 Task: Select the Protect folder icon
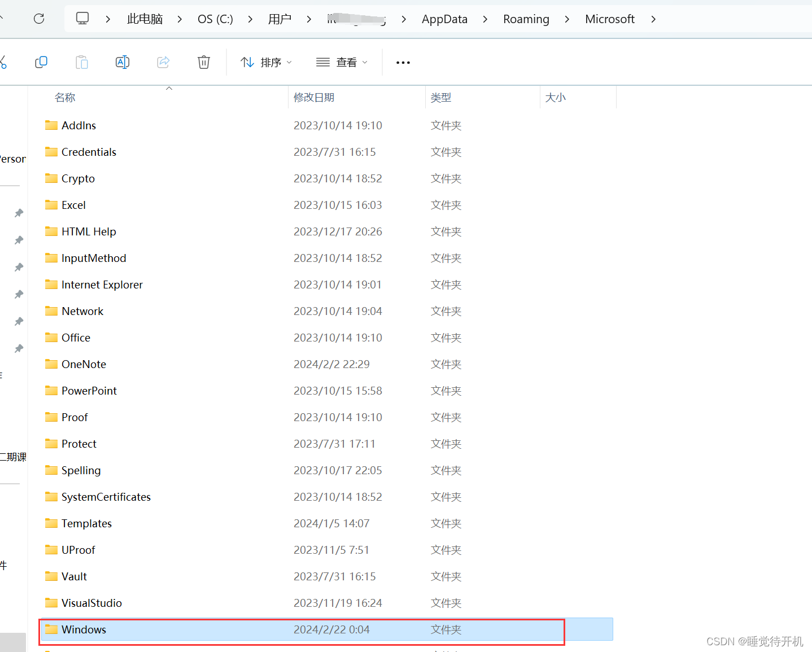[51, 444]
